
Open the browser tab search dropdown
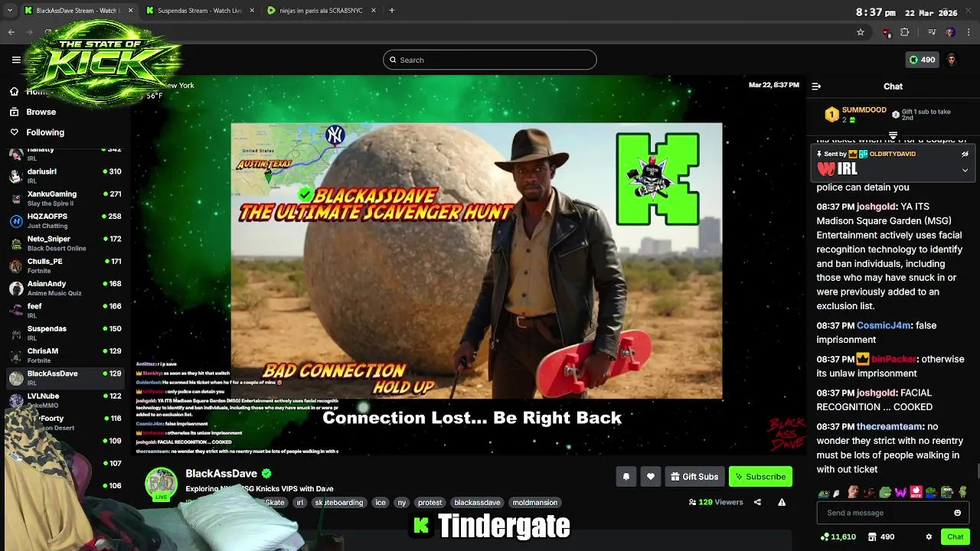10,11
